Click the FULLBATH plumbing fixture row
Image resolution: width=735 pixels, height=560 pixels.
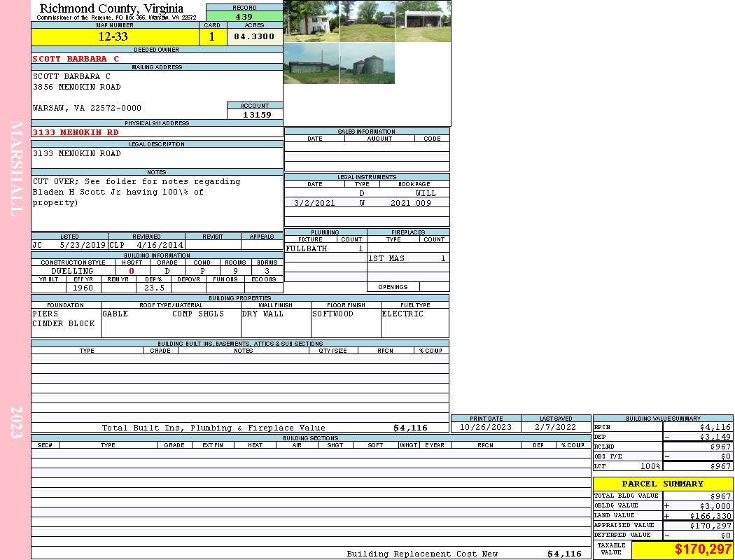point(325,248)
